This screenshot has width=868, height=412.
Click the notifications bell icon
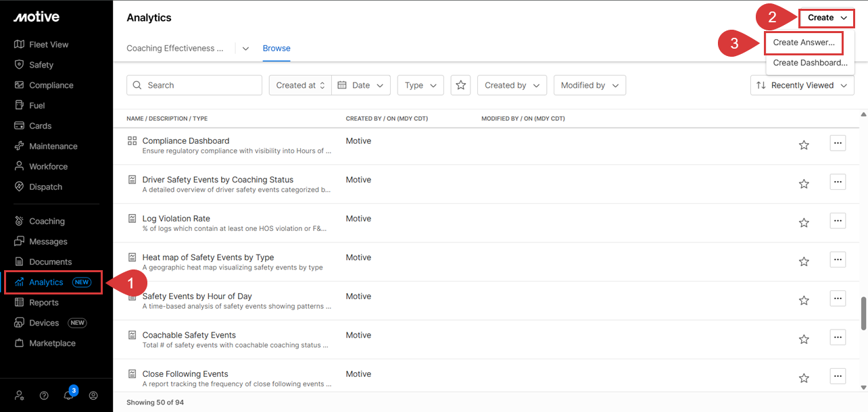tap(68, 396)
